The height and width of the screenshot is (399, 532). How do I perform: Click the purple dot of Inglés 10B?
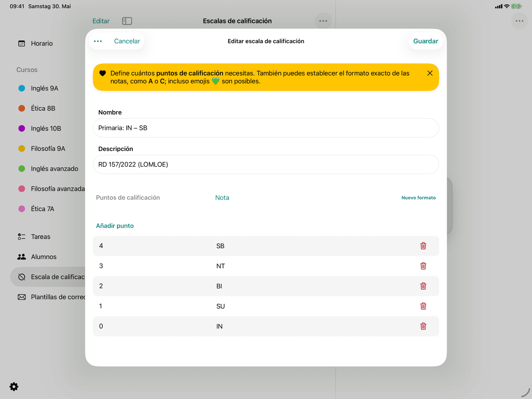tap(22, 128)
